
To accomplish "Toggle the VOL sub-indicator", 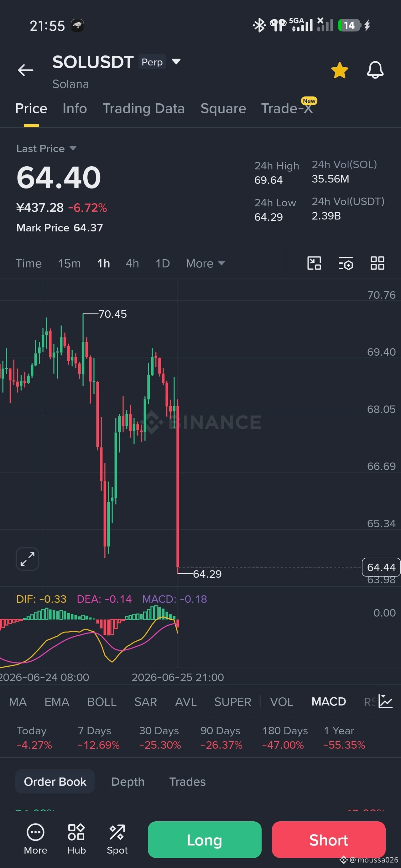I will 282,702.
